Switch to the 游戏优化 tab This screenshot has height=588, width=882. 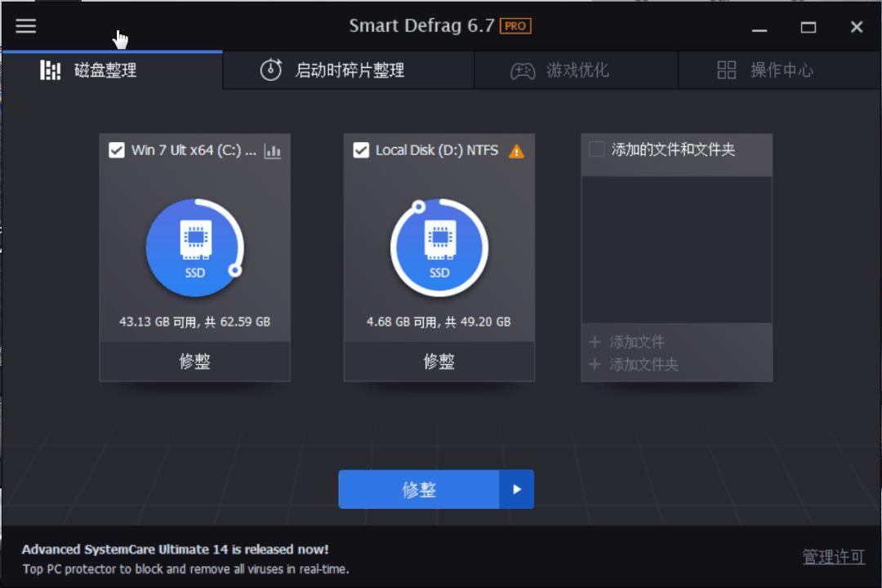pos(576,70)
